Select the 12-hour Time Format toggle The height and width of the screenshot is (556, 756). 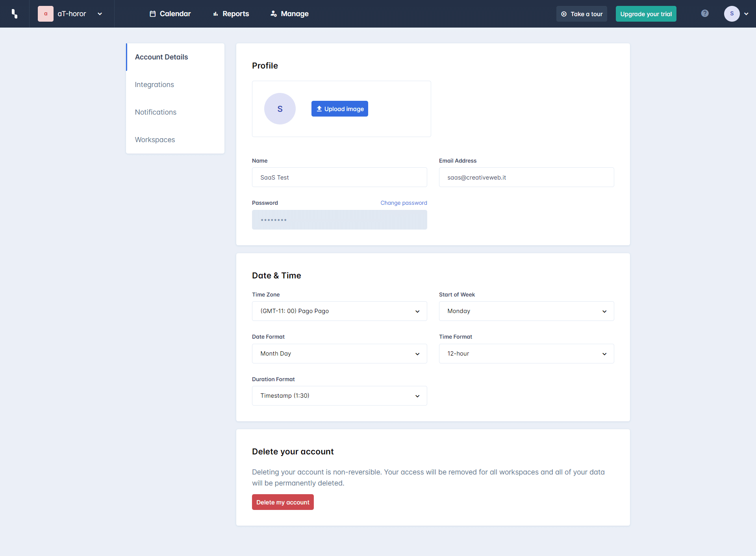[x=526, y=354]
